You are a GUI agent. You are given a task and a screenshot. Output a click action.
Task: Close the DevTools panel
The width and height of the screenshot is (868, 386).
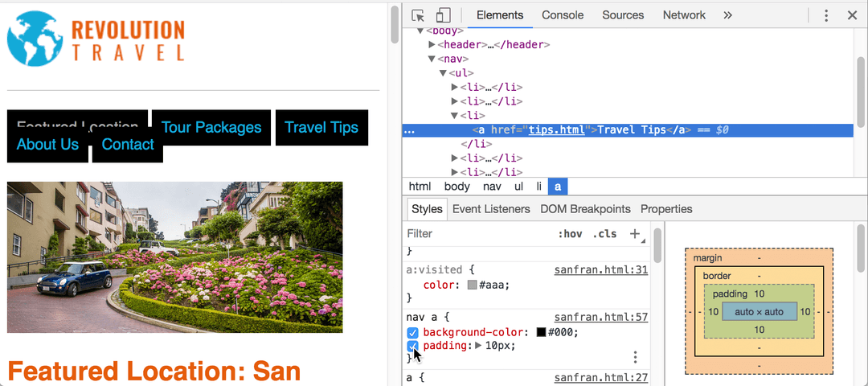853,15
